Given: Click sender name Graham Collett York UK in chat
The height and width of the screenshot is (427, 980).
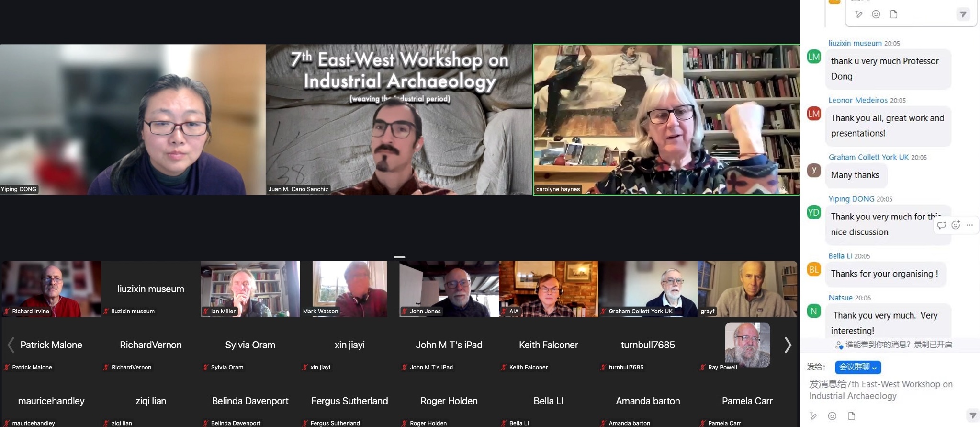Looking at the screenshot, I should (868, 157).
